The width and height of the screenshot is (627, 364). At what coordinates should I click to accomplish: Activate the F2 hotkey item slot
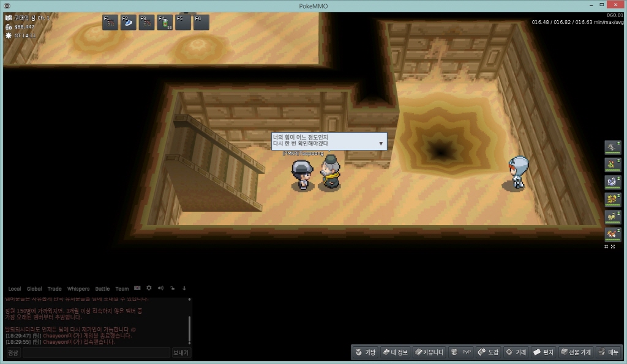click(129, 23)
